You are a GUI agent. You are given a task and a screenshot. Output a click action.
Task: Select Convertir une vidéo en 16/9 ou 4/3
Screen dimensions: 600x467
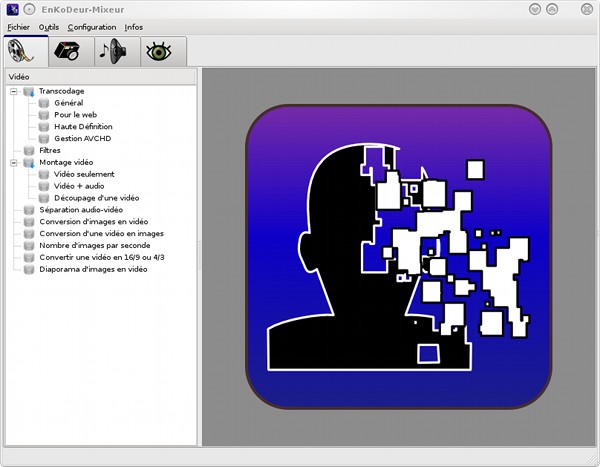point(102,257)
